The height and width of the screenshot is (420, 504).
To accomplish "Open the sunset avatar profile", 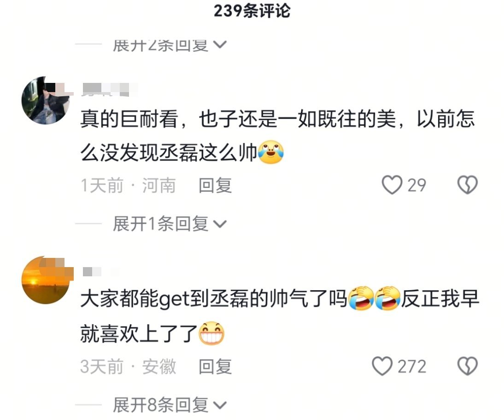I will click(x=46, y=280).
